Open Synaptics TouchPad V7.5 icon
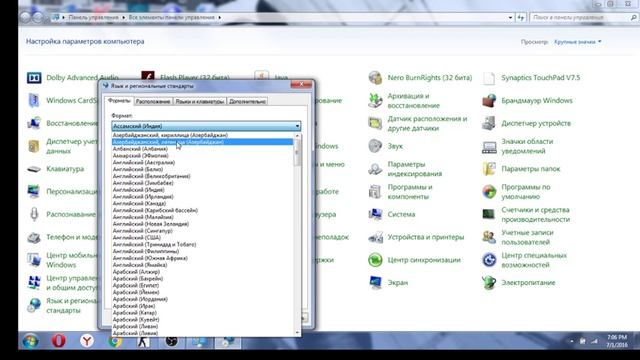Screen dimensions: 640x360 [489, 78]
